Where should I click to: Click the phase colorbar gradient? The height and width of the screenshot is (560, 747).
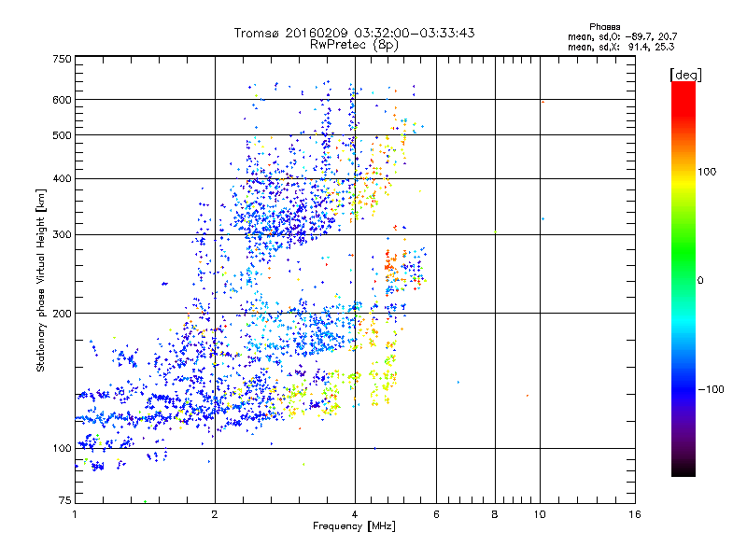pos(684,278)
